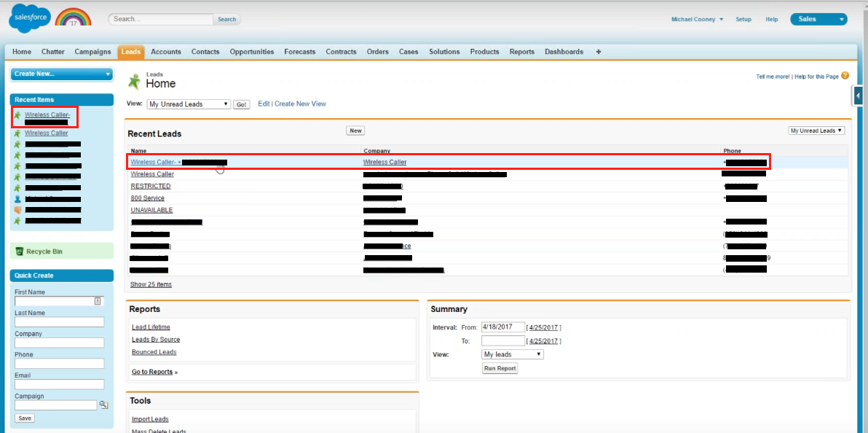The width and height of the screenshot is (868, 433).
Task: Click Create New View link
Action: coord(301,104)
